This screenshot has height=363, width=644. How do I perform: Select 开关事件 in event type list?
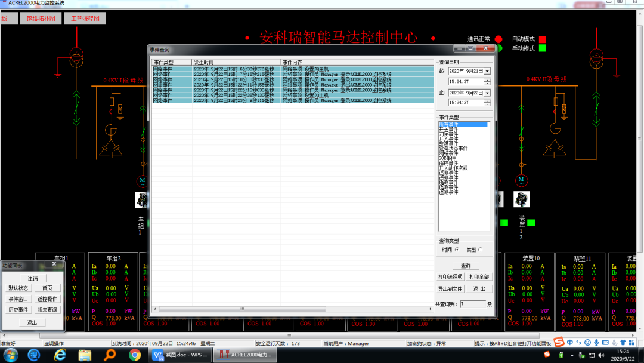(x=448, y=129)
